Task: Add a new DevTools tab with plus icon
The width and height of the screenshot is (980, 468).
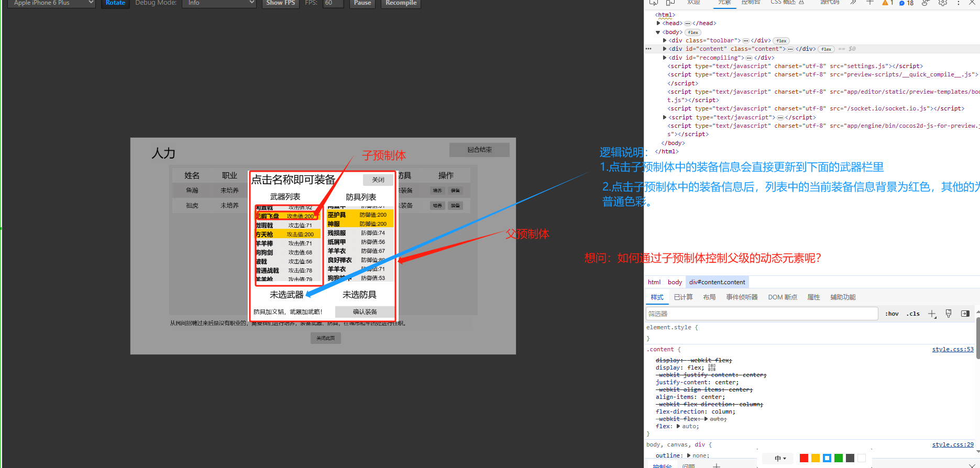Action: coord(870,3)
